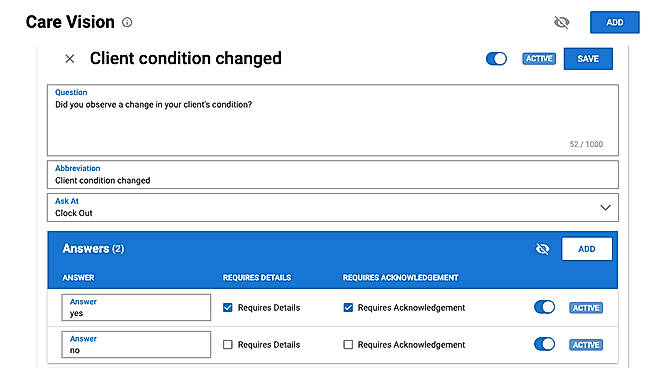Add a new Care Vision question
Viewport: 668px width, 368px height.
point(614,22)
